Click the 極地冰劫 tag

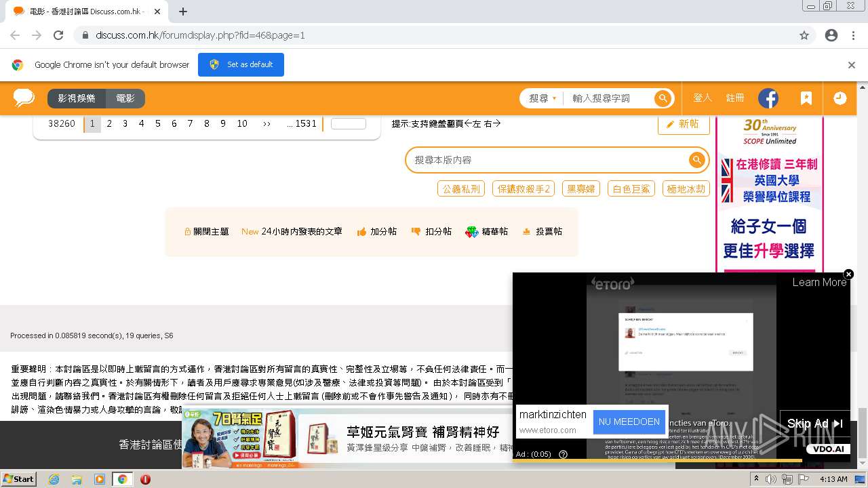[x=686, y=189]
